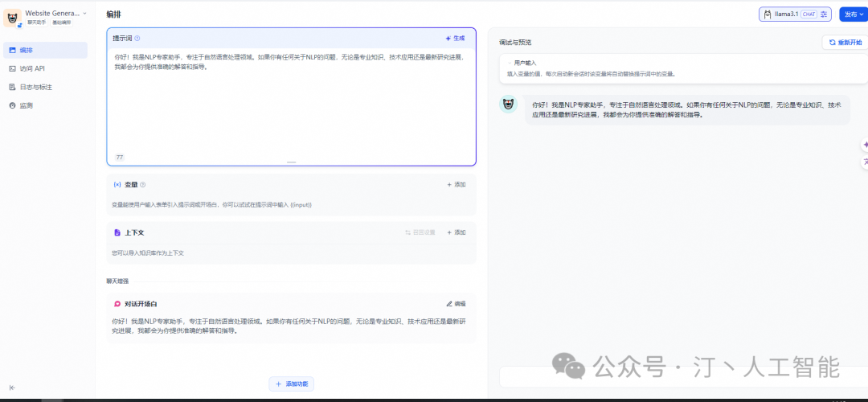Collapse the sidebar with the bottom arrow icon

click(12, 388)
